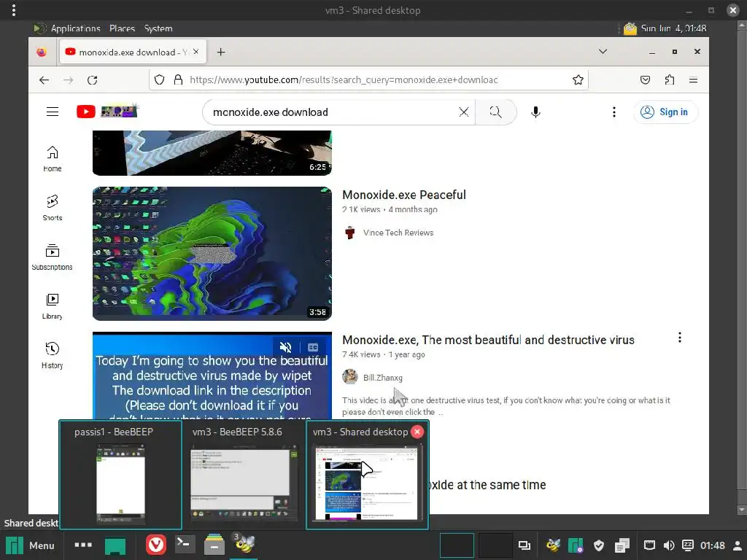Open YouTube settings three-dot menu
This screenshot has height=560, width=747.
pyautogui.click(x=614, y=112)
